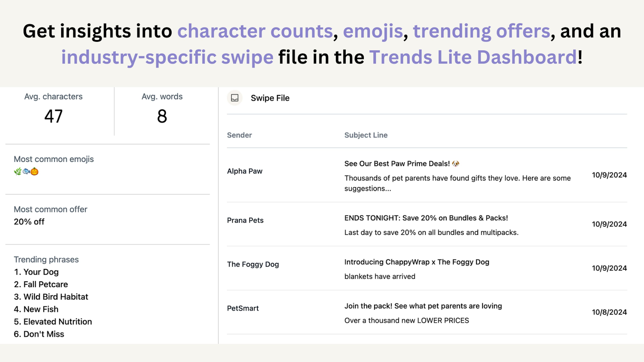The height and width of the screenshot is (362, 644).
Task: Click the fish emoji
Action: tap(26, 172)
